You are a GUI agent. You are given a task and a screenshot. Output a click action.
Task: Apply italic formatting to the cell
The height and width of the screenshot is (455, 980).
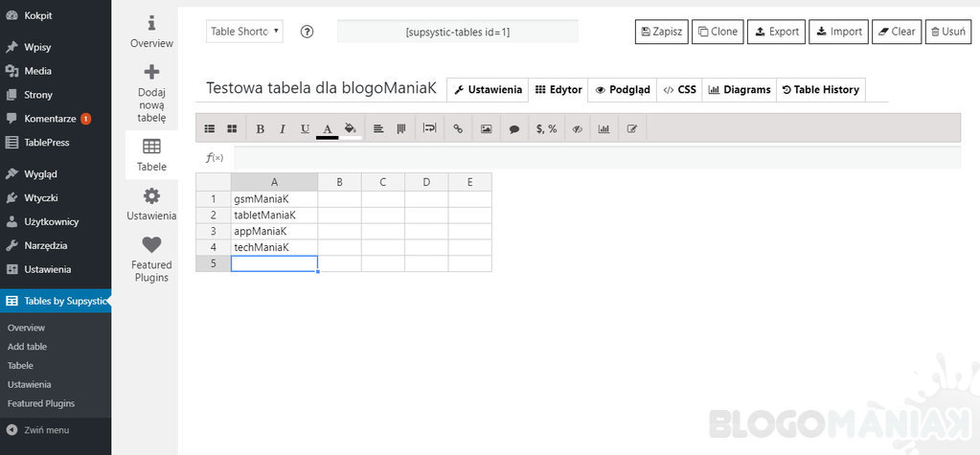click(283, 128)
